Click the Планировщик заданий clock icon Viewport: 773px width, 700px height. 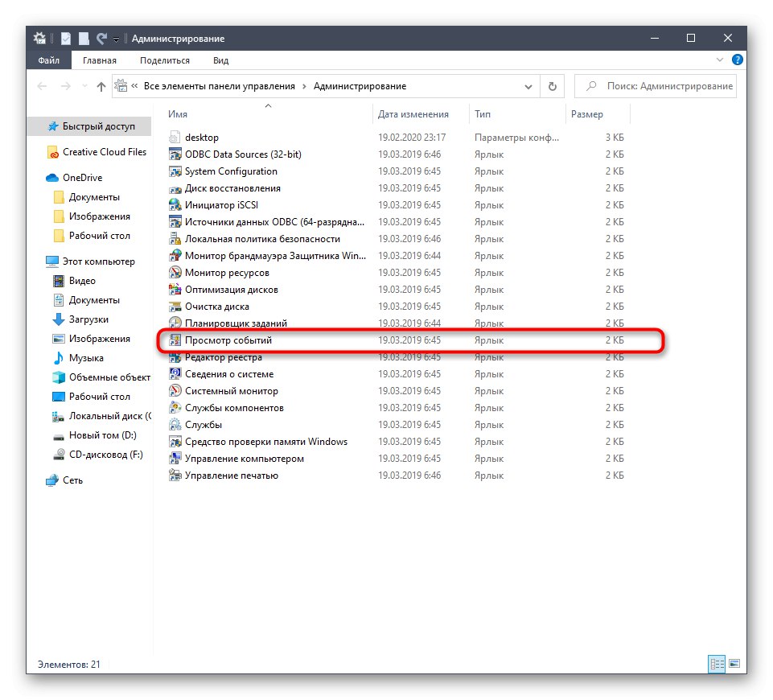pyautogui.click(x=175, y=323)
